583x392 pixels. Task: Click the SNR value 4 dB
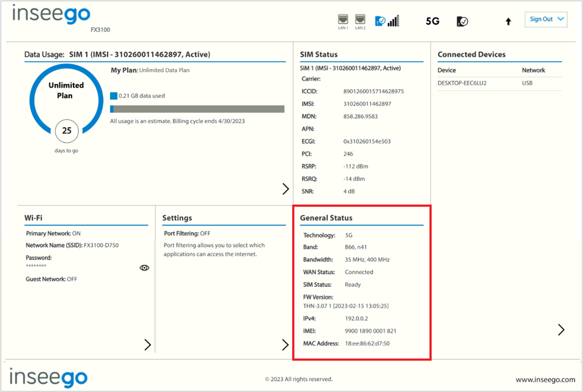(x=349, y=191)
